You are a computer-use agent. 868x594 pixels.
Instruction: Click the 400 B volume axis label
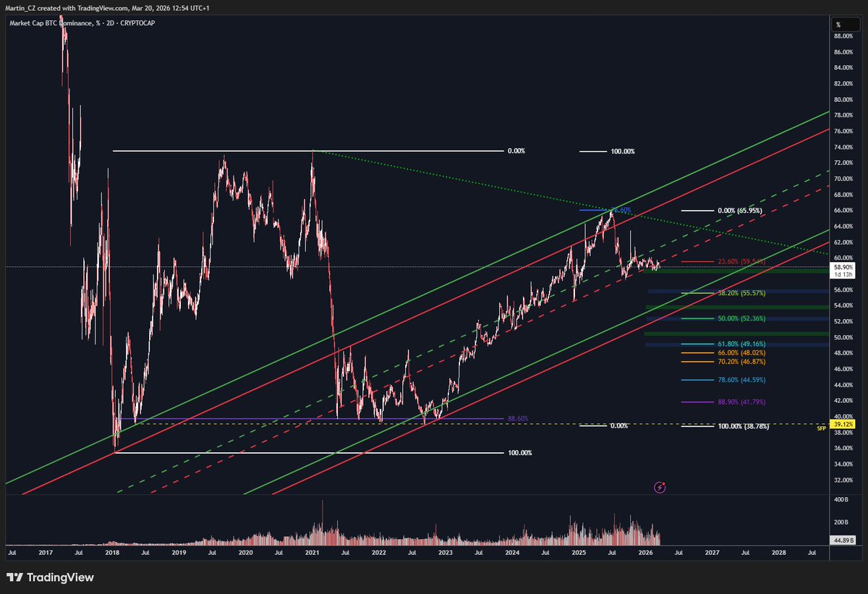pos(842,500)
